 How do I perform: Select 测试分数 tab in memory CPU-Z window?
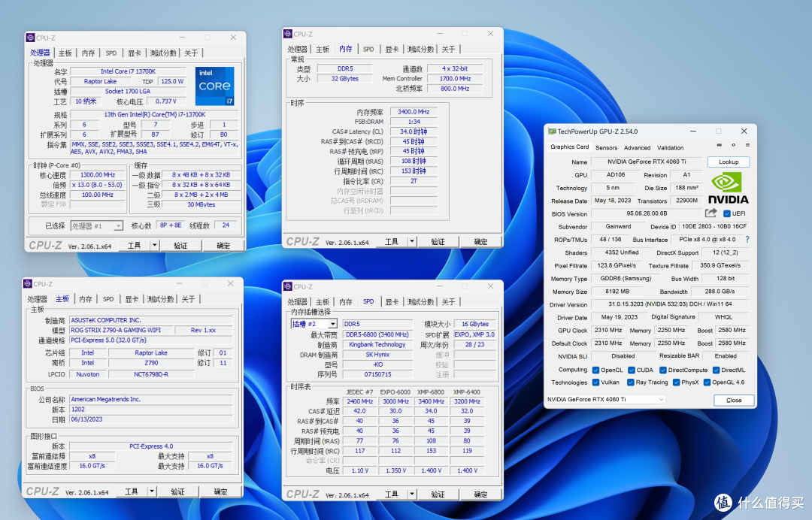click(x=420, y=49)
